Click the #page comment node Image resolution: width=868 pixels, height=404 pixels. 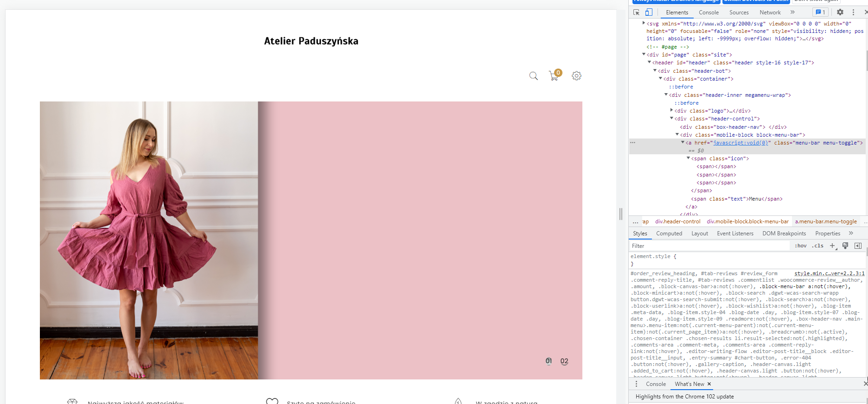[668, 47]
